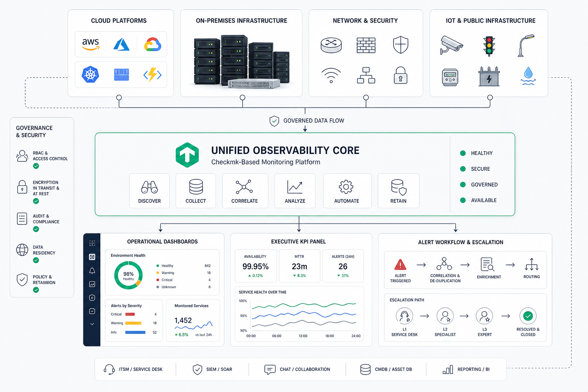The image size is (588, 392).
Task: Click the Enrichment document search icon
Action: tap(487, 265)
